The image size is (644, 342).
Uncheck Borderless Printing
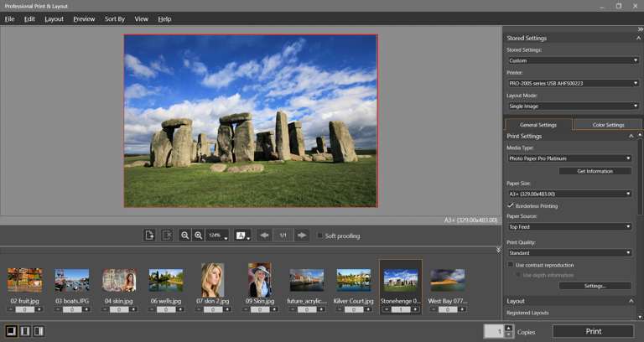click(x=511, y=205)
